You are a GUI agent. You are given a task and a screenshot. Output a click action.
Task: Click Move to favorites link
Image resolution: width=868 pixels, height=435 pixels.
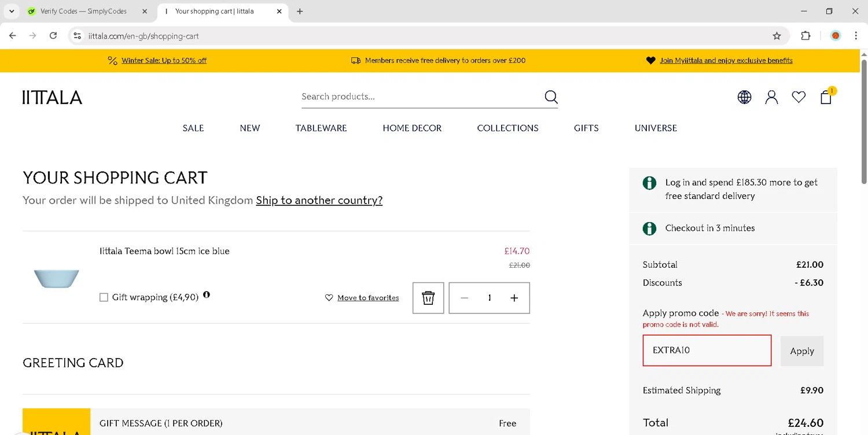tap(368, 298)
